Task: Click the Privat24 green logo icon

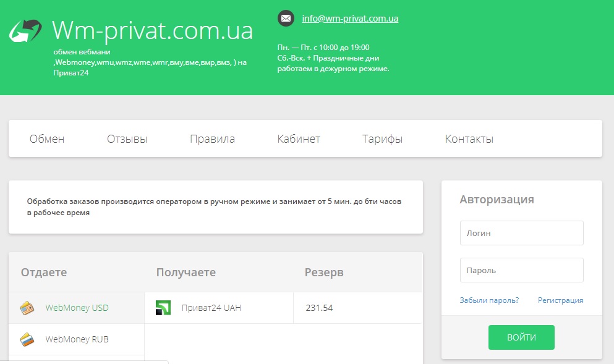Action: pos(163,308)
